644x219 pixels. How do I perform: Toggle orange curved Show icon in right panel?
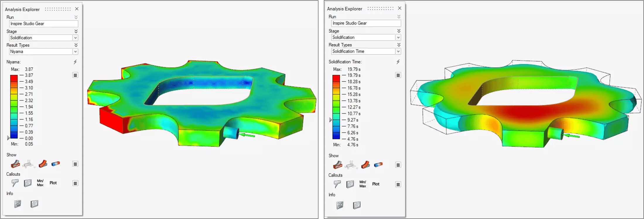[x=365, y=165]
